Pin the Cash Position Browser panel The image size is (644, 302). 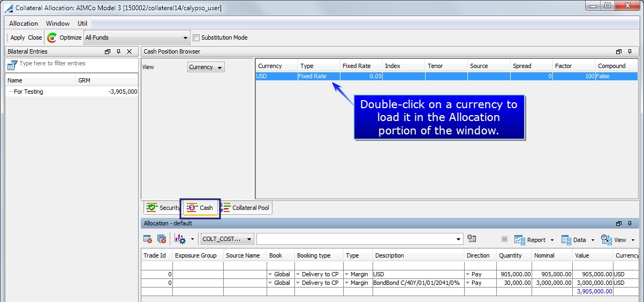[x=630, y=52]
